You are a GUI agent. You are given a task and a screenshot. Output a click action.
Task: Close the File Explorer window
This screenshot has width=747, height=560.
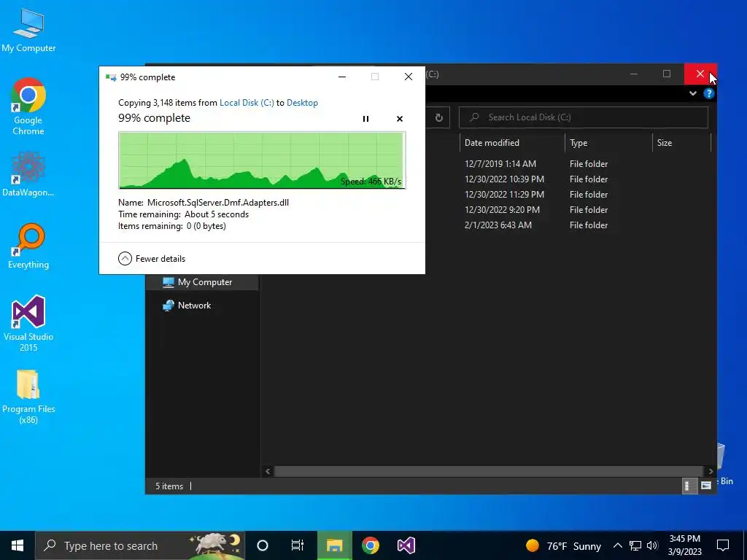(x=700, y=74)
